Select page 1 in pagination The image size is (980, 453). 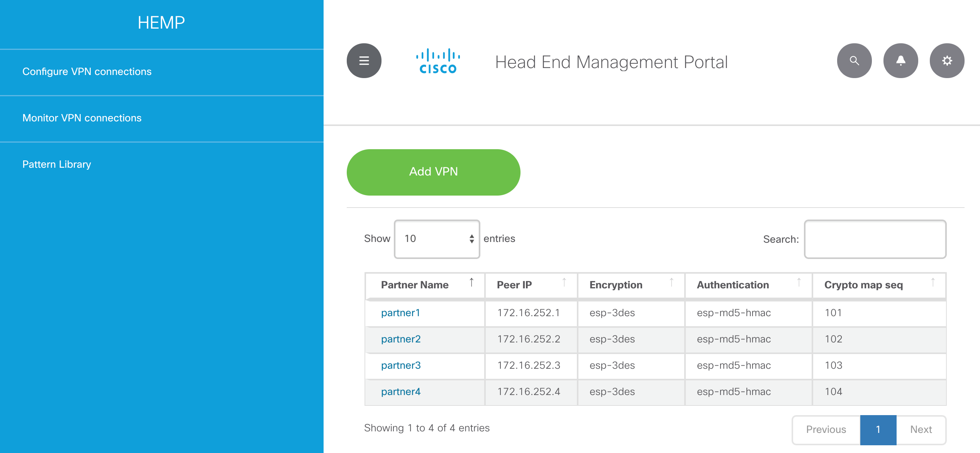point(878,429)
